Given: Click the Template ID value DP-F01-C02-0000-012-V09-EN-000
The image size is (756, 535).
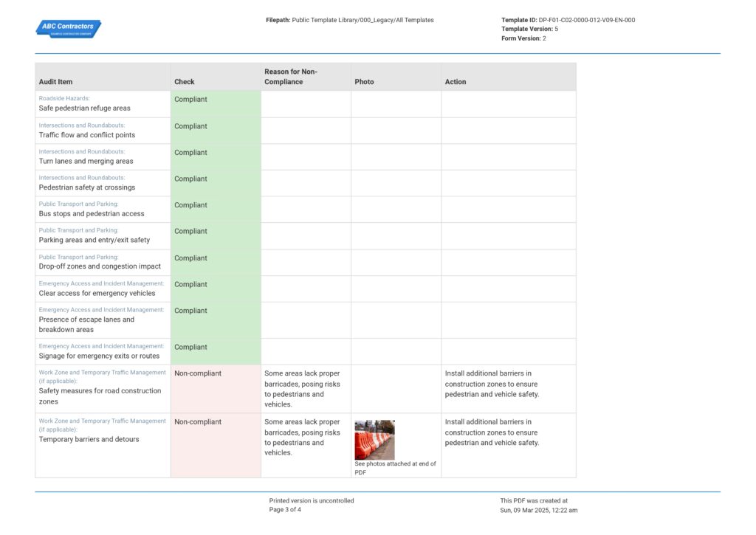Looking at the screenshot, I should 586,20.
